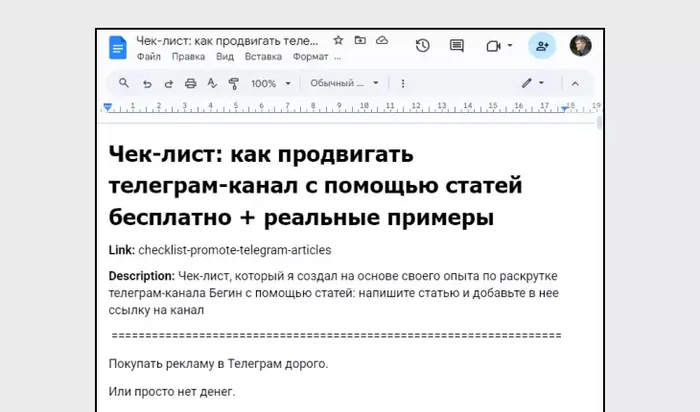The image size is (700, 412).
Task: Click the bold 'Link:' label
Action: pyautogui.click(x=121, y=250)
